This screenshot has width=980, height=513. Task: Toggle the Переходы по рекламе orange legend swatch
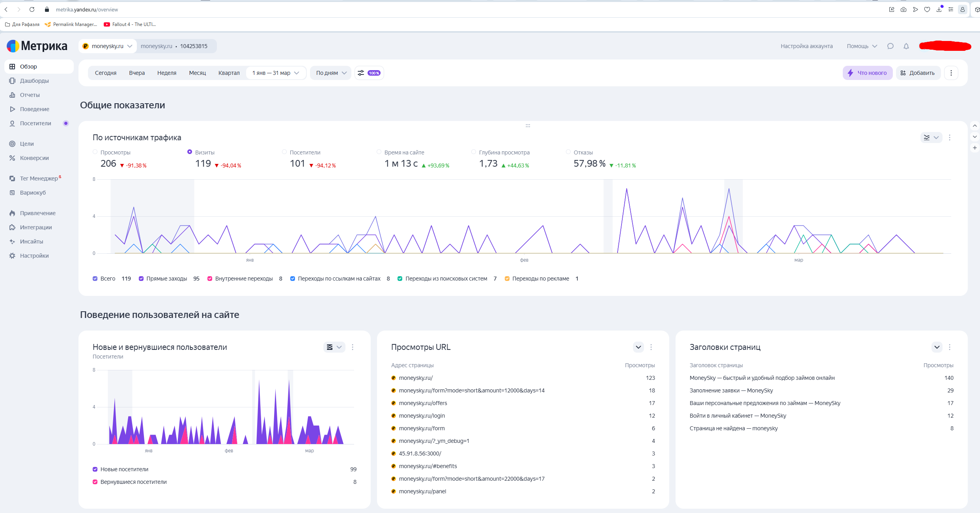coord(507,279)
